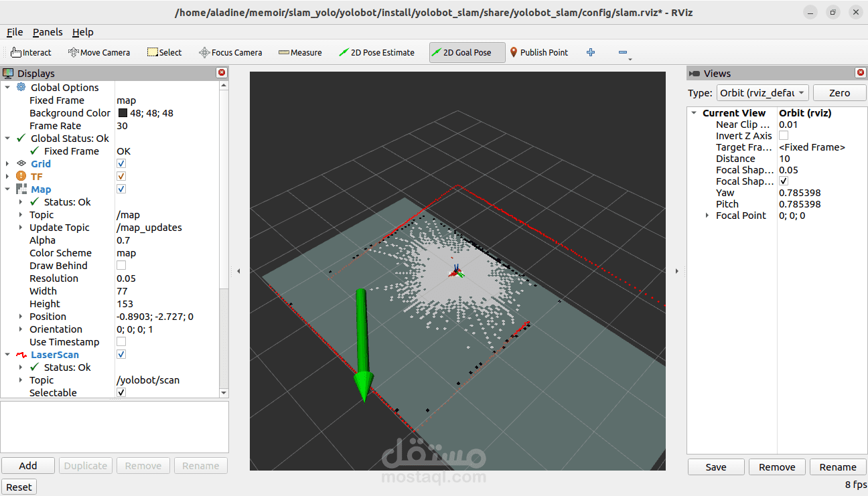Collapse the Current View node

[x=694, y=113]
